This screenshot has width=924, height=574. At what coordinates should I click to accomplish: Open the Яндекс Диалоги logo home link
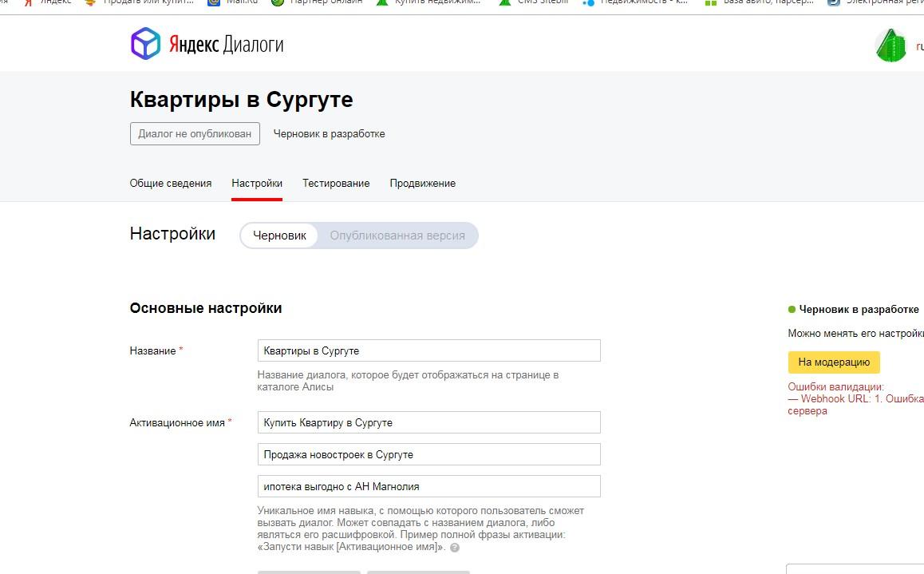click(207, 44)
